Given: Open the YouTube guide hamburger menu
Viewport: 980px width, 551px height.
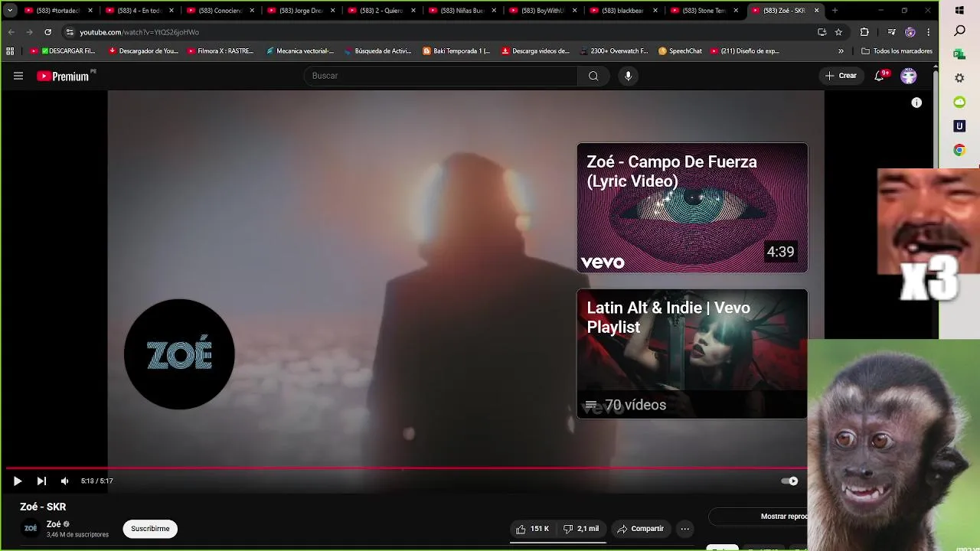Looking at the screenshot, I should (x=18, y=76).
